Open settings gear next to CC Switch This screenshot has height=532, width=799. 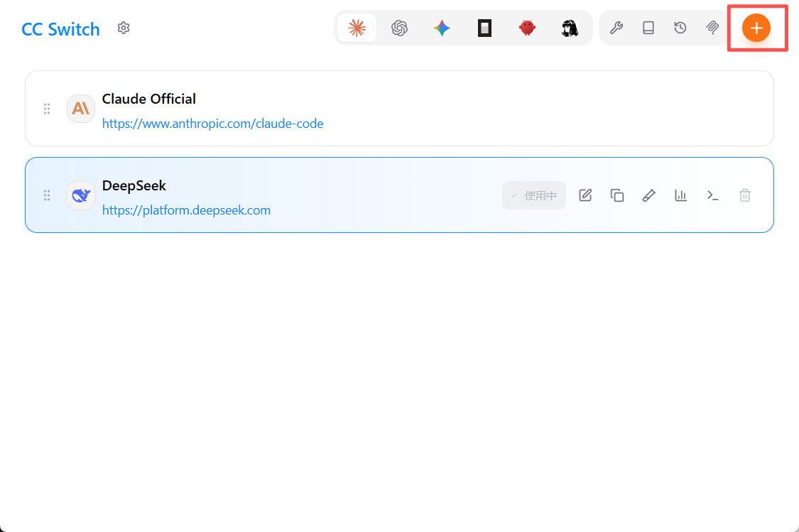pos(124,28)
